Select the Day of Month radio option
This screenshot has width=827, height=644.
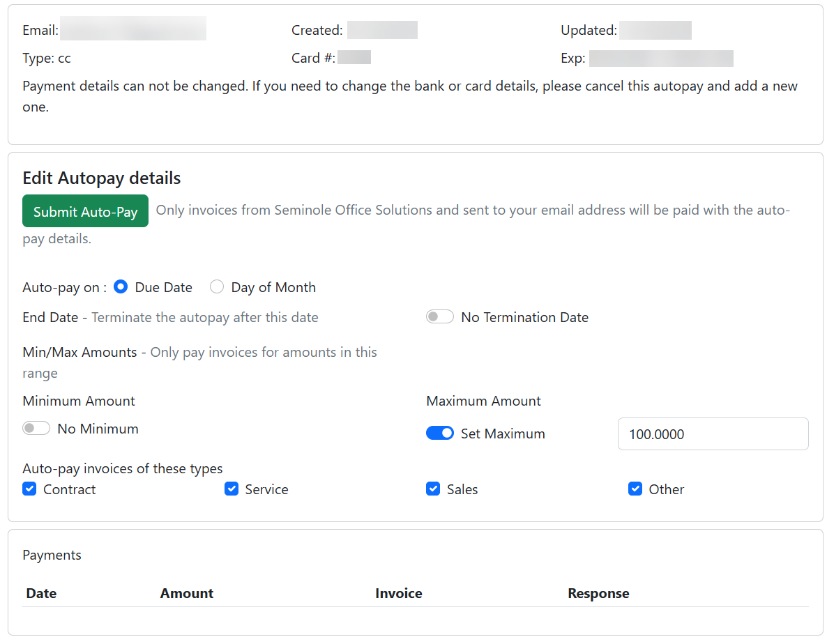(216, 286)
